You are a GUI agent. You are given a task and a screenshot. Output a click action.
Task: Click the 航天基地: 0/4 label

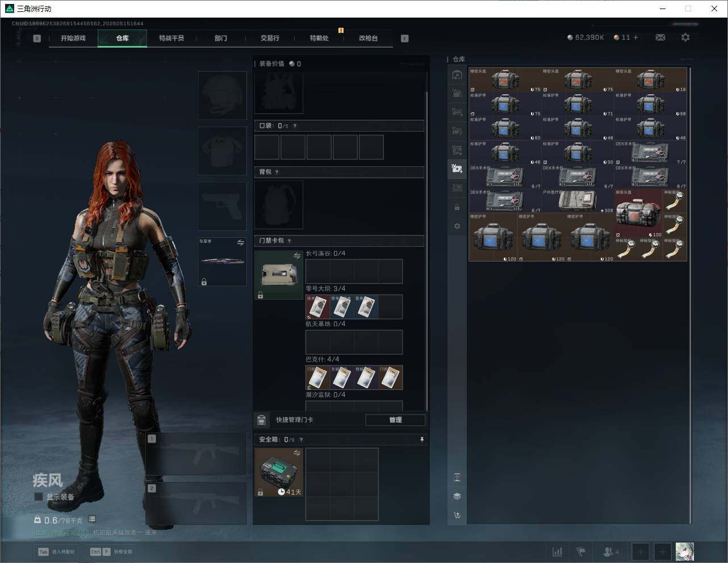pos(325,324)
